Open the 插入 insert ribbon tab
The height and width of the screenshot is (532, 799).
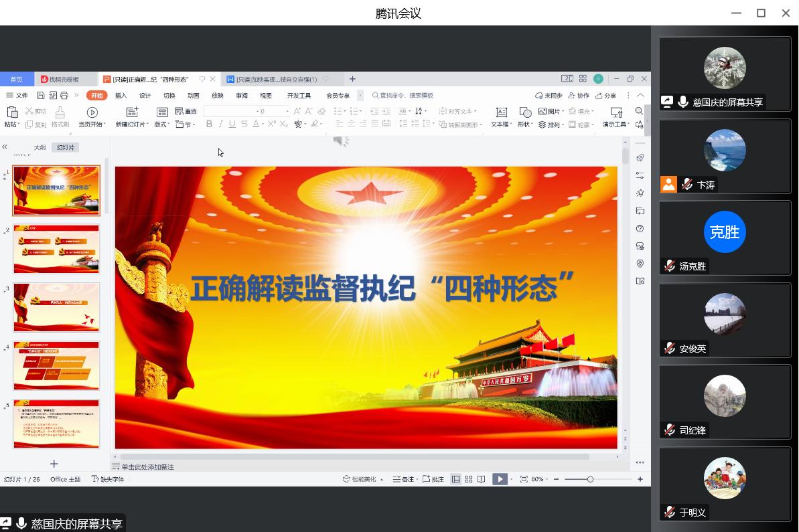pos(121,96)
